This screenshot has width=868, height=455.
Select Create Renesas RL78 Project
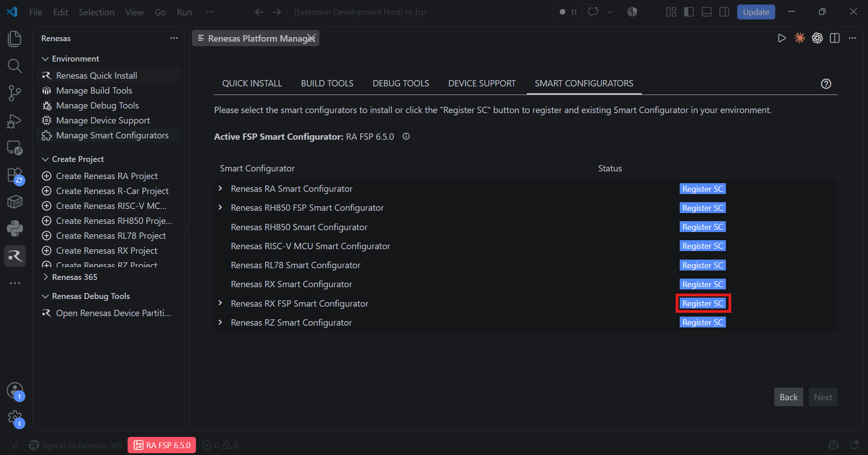pyautogui.click(x=108, y=236)
